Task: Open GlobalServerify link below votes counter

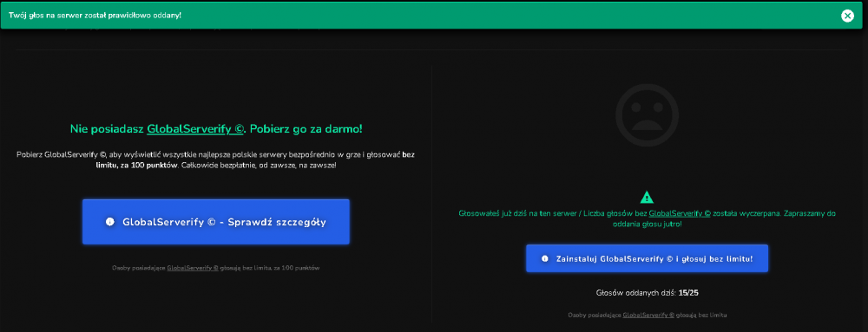Action: [648, 315]
